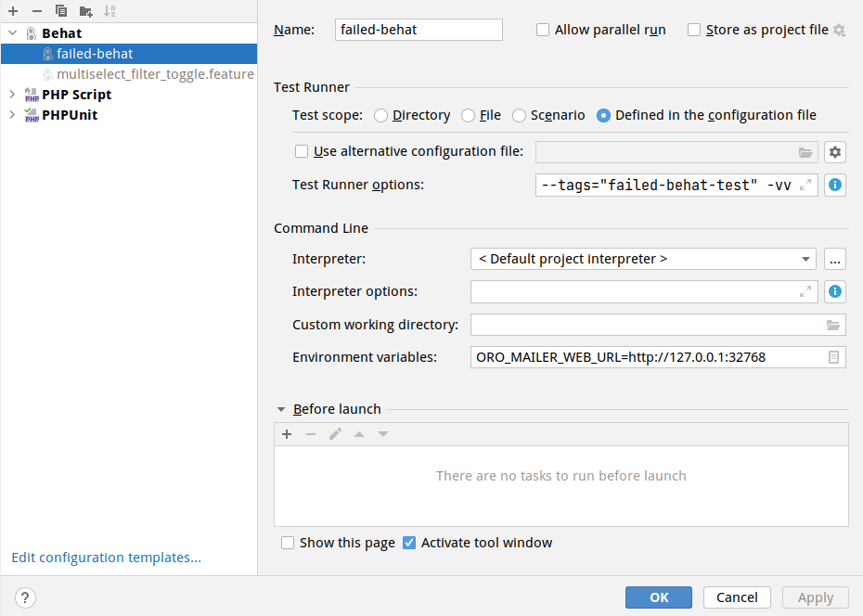Click the Name input field
Screen dimensions: 863x616
tap(419, 30)
